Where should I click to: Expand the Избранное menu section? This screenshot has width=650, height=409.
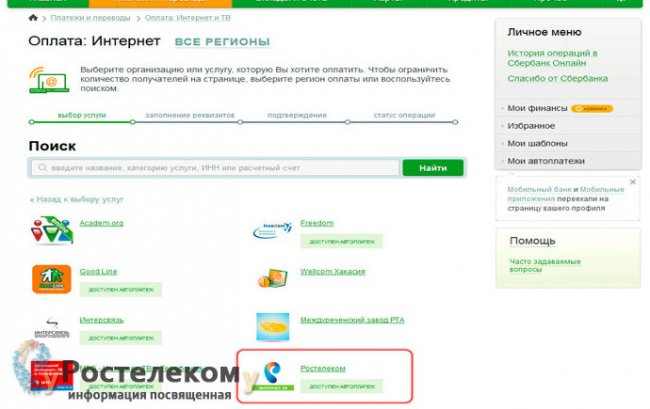click(531, 126)
